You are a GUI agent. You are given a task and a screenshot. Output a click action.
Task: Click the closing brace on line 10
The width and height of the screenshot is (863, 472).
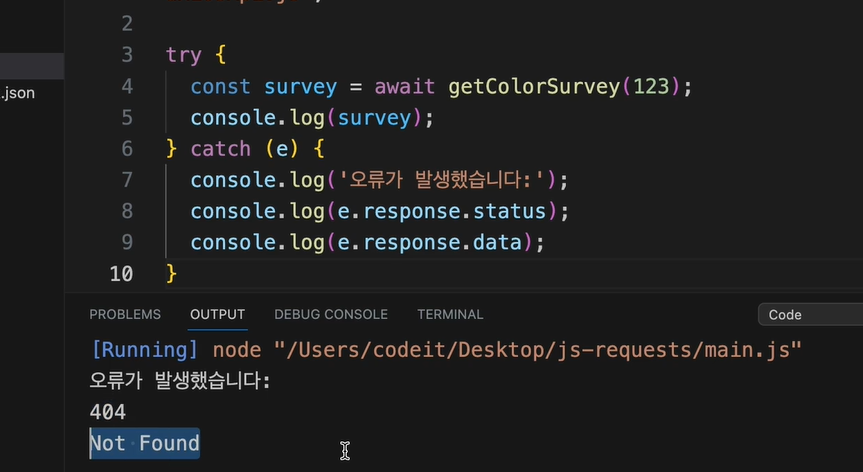click(171, 273)
